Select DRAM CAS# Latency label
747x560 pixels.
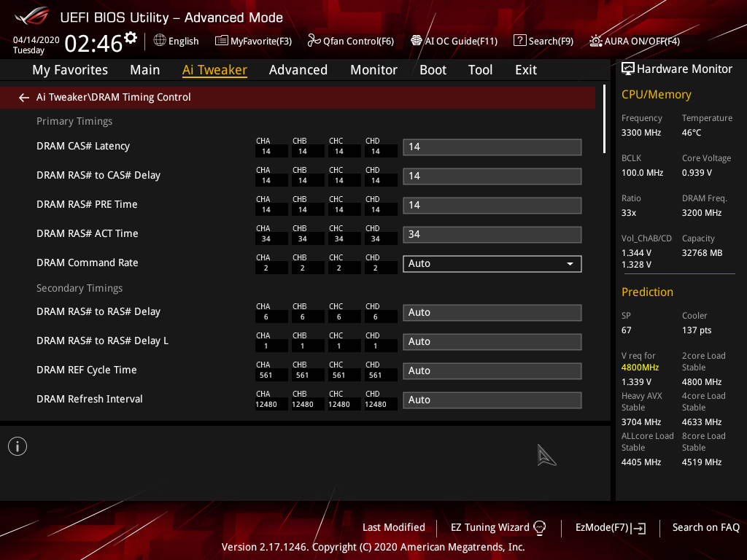[83, 146]
